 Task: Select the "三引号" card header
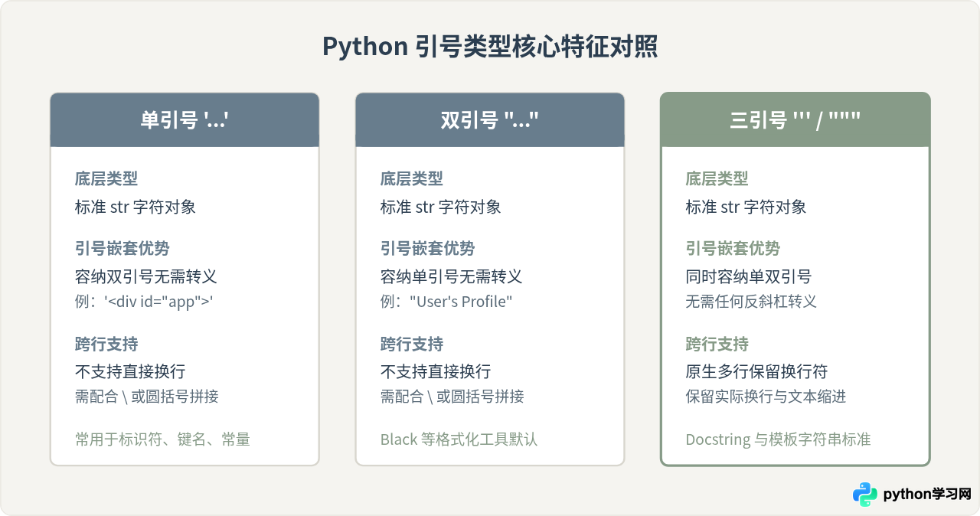pos(795,120)
